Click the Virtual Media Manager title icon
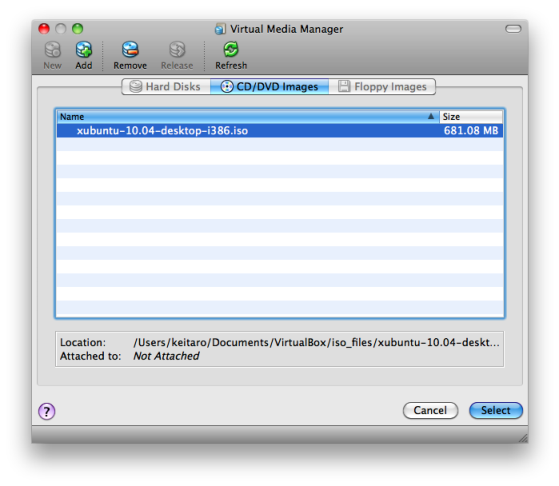 [220, 29]
